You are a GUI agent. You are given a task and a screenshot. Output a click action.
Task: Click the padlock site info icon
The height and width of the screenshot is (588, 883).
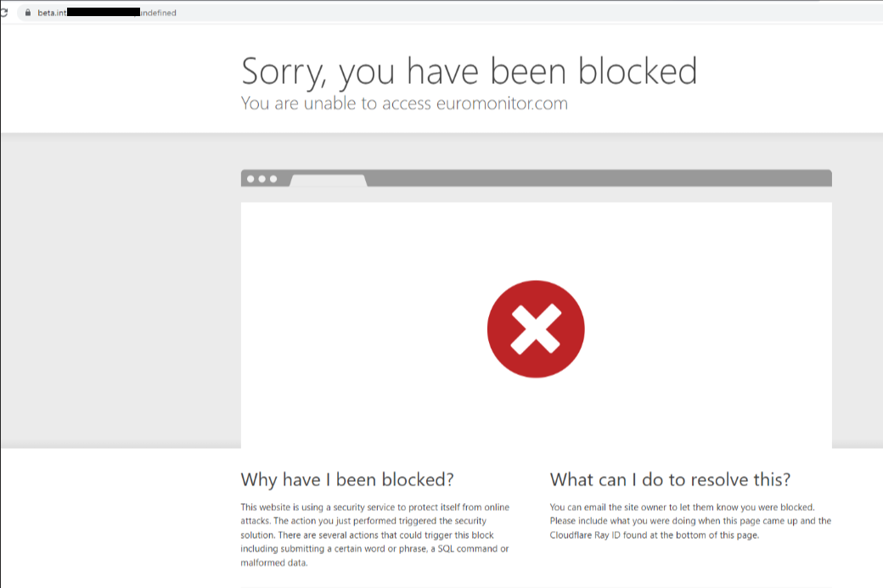(27, 13)
